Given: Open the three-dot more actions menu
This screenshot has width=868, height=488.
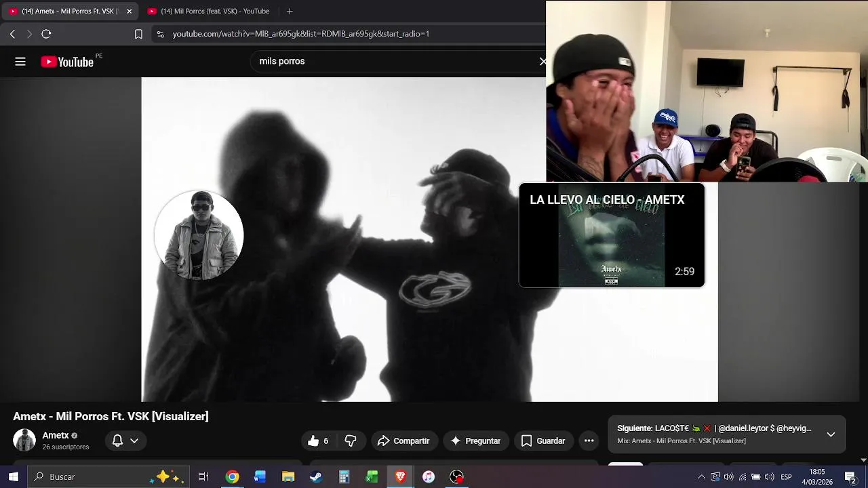Looking at the screenshot, I should click(x=589, y=441).
